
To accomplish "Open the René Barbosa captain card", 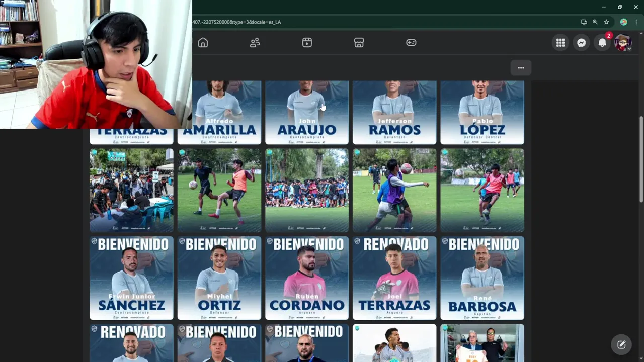I will (482, 278).
